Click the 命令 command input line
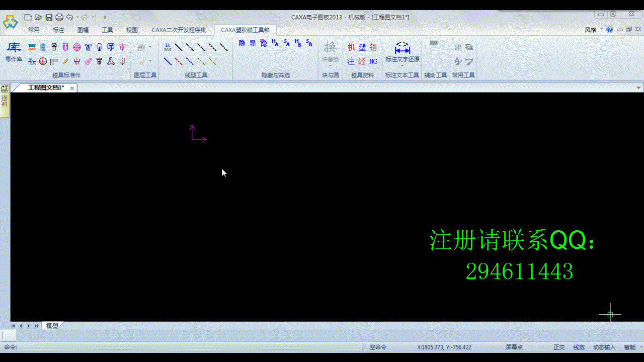Screen dimensions: 644x362 tap(181, 347)
